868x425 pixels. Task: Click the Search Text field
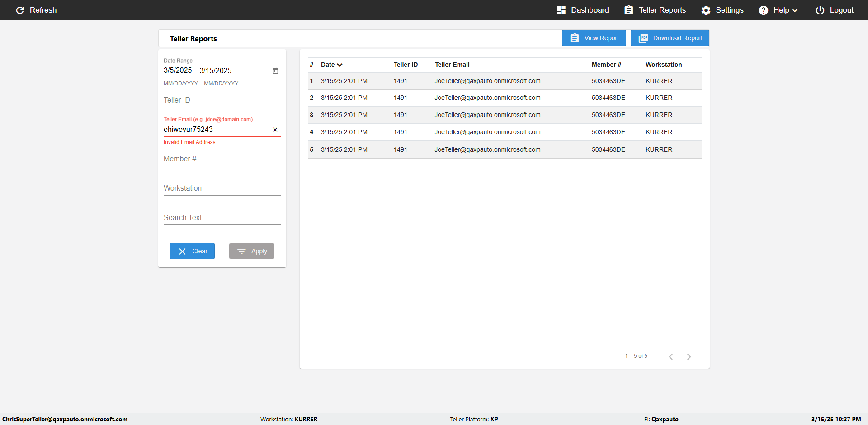[222, 217]
